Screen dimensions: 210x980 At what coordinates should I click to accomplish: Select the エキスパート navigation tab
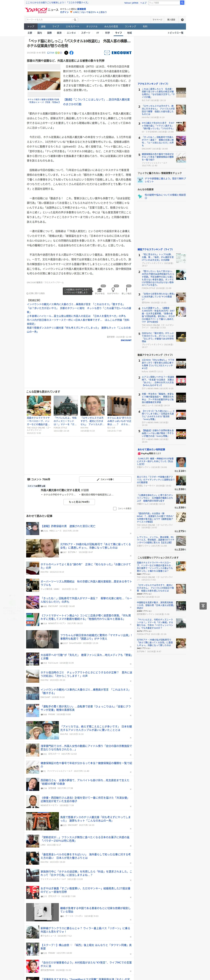72,27
